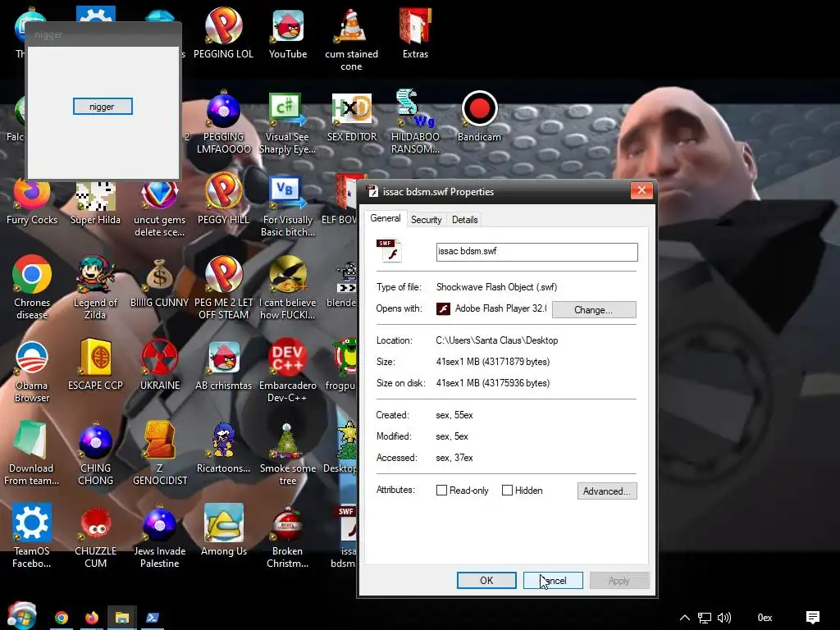
Task: Click the taskbar clock showing 0ex
Action: [x=765, y=618]
